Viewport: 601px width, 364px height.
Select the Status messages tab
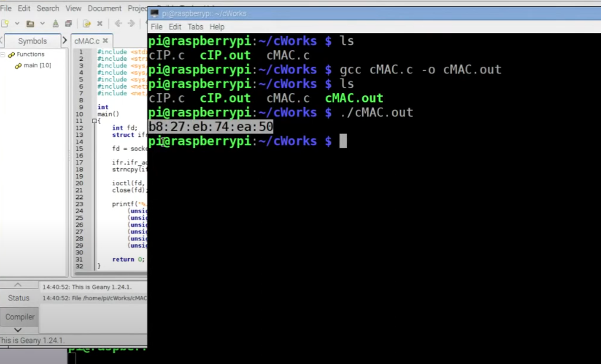(x=18, y=298)
